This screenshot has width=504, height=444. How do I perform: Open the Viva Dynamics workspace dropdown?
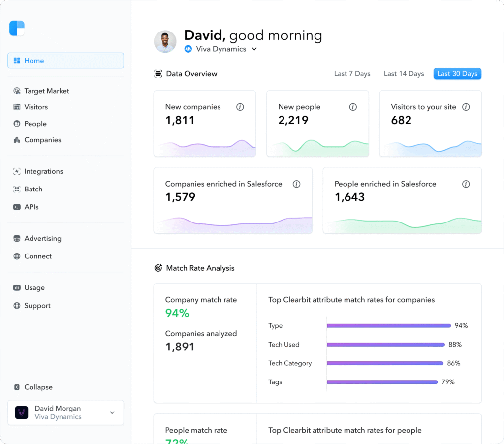tap(254, 49)
